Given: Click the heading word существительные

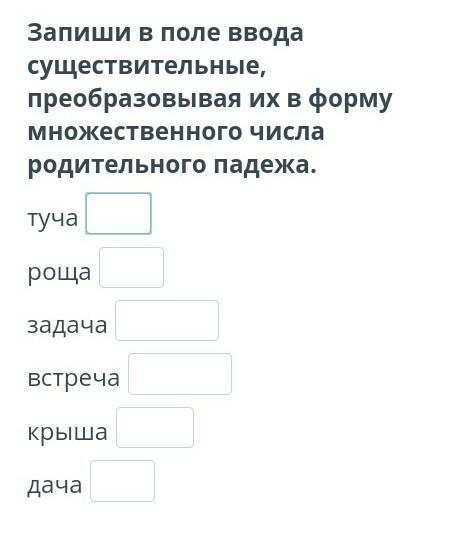Looking at the screenshot, I should [147, 66].
